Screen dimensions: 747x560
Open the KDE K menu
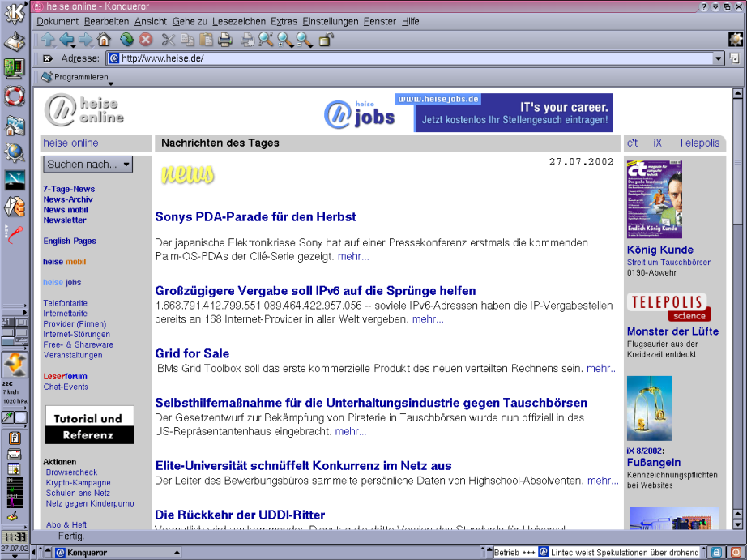[15, 15]
